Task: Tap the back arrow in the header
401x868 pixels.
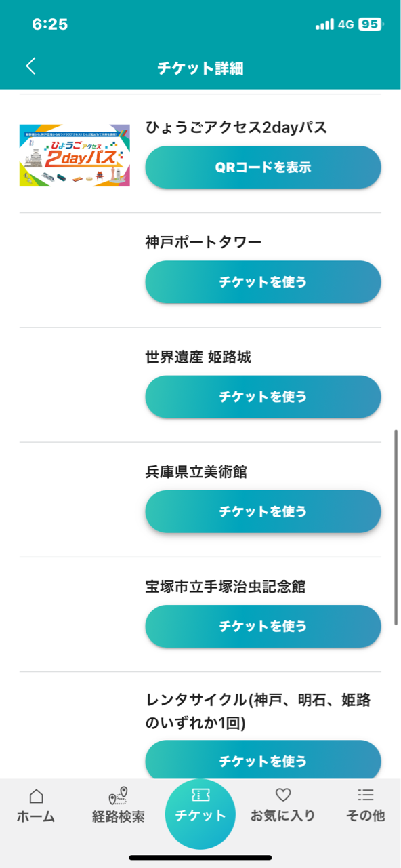Action: (30, 66)
